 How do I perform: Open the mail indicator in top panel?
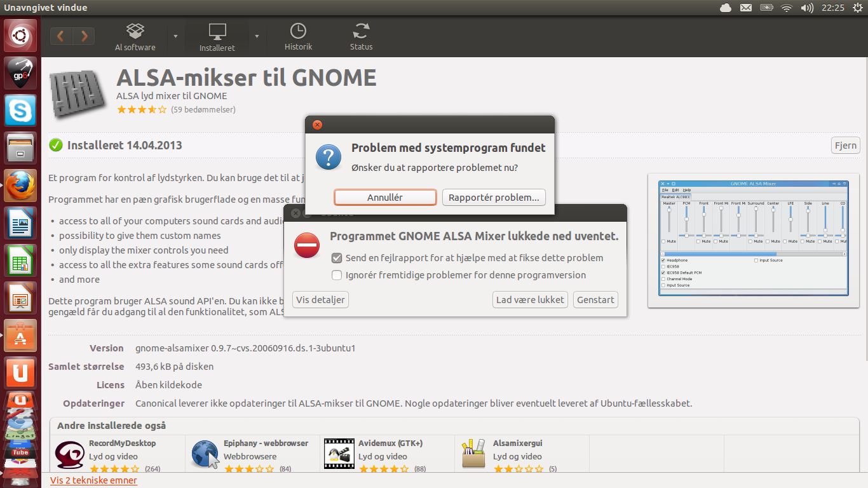746,8
